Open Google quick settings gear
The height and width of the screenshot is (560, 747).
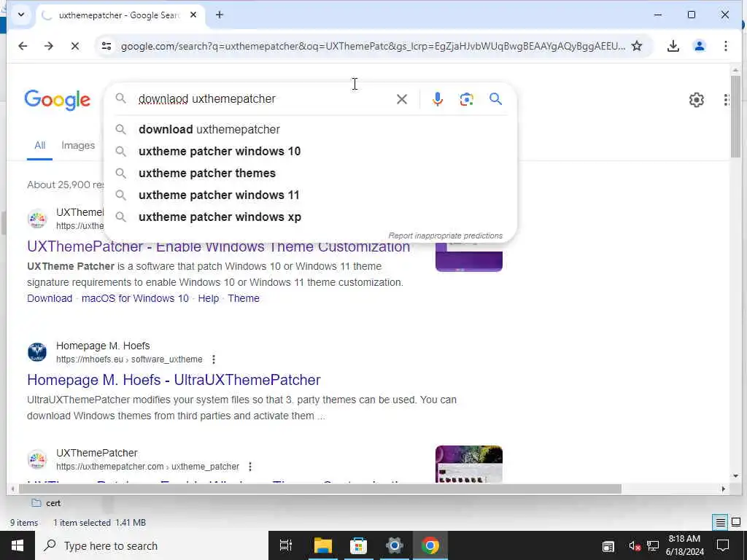click(696, 100)
